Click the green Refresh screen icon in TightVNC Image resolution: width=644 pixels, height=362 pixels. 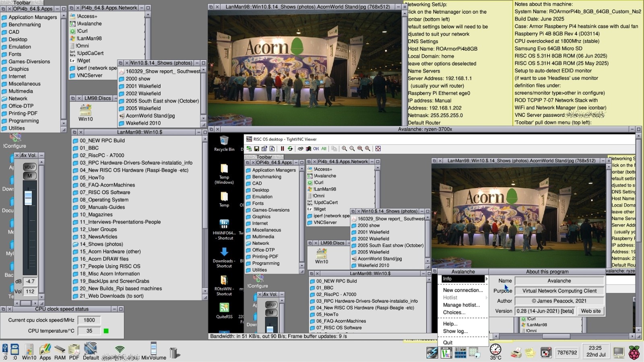(290, 149)
